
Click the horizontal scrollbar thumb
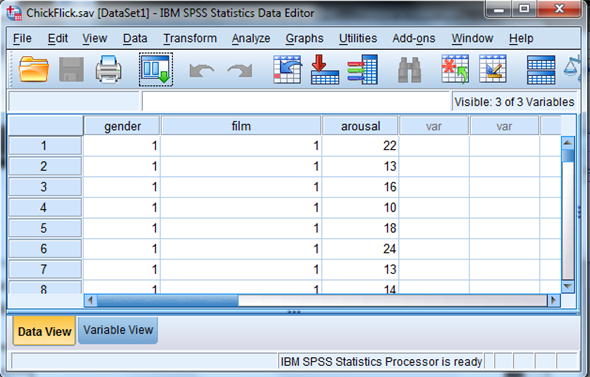pyautogui.click(x=167, y=301)
